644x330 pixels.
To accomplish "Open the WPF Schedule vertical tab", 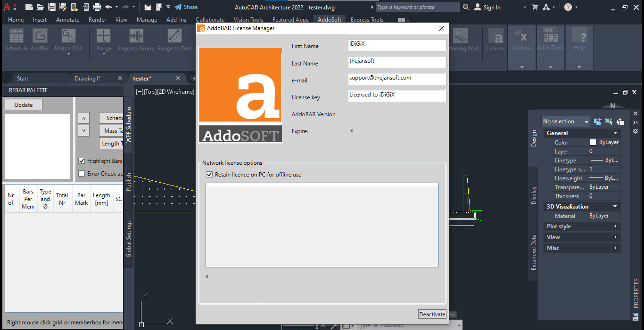I will tap(129, 125).
